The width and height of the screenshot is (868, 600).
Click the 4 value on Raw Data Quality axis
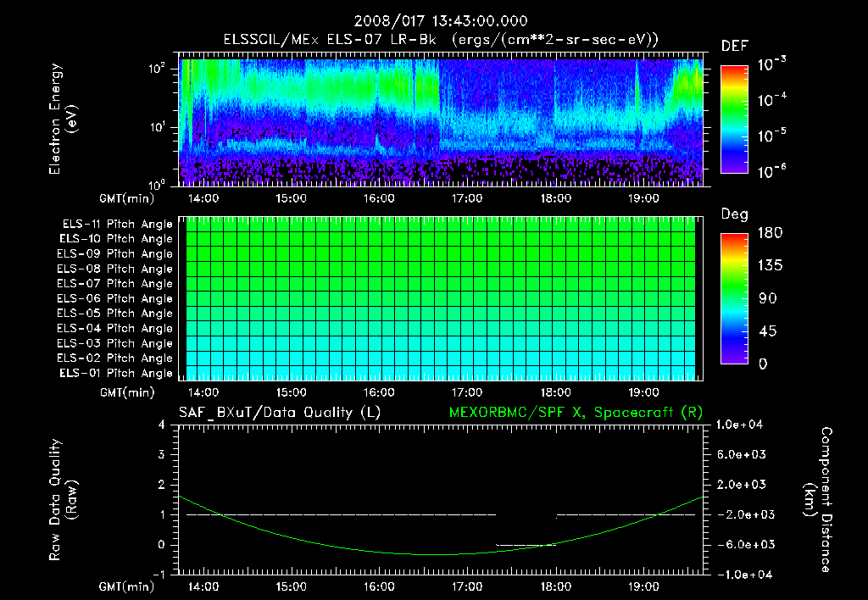pyautogui.click(x=162, y=425)
